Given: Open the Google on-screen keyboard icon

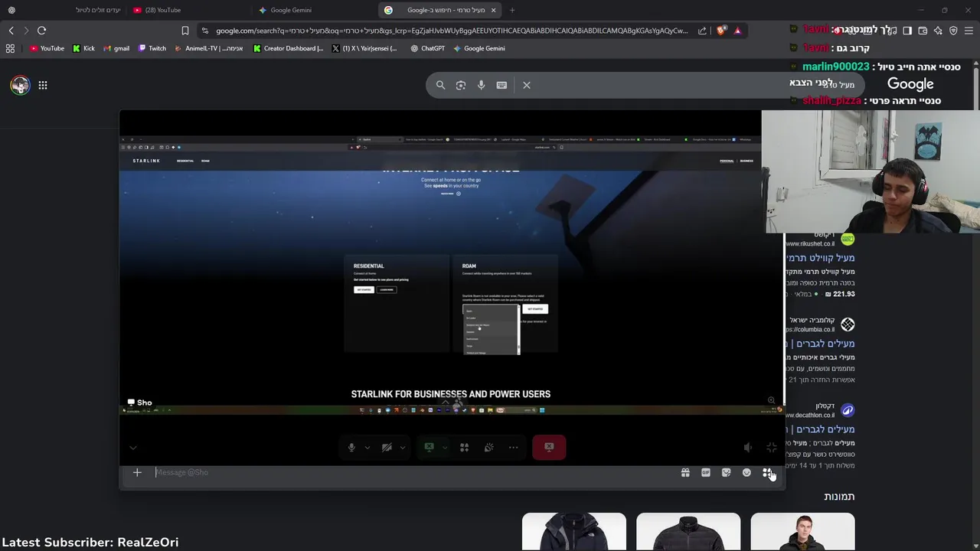Looking at the screenshot, I should click(501, 85).
